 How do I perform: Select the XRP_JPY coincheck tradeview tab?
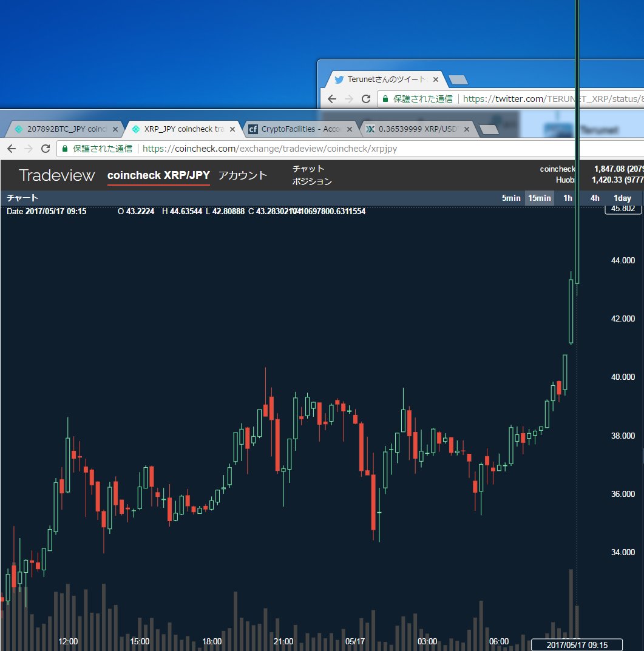[x=183, y=129]
